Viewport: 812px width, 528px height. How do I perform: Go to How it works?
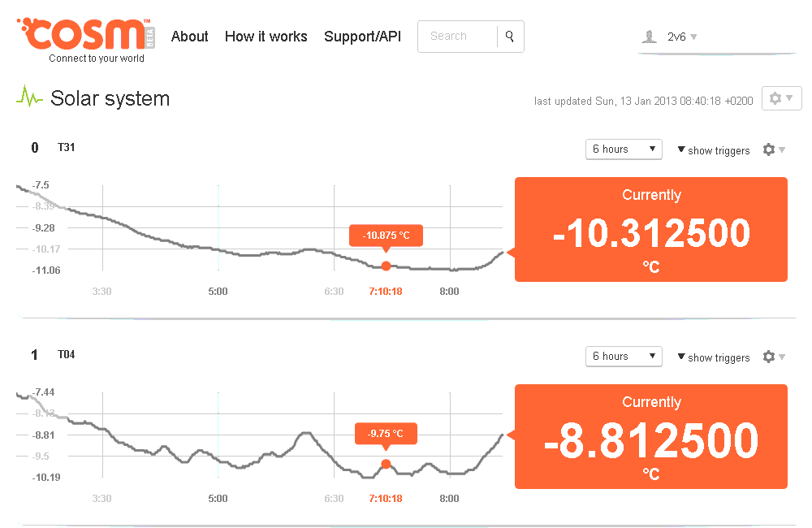click(x=266, y=37)
